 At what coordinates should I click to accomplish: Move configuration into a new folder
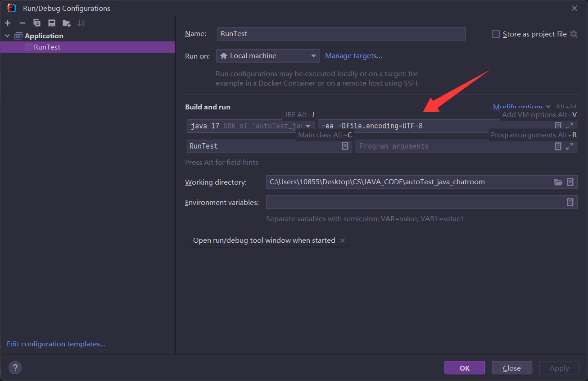point(67,23)
